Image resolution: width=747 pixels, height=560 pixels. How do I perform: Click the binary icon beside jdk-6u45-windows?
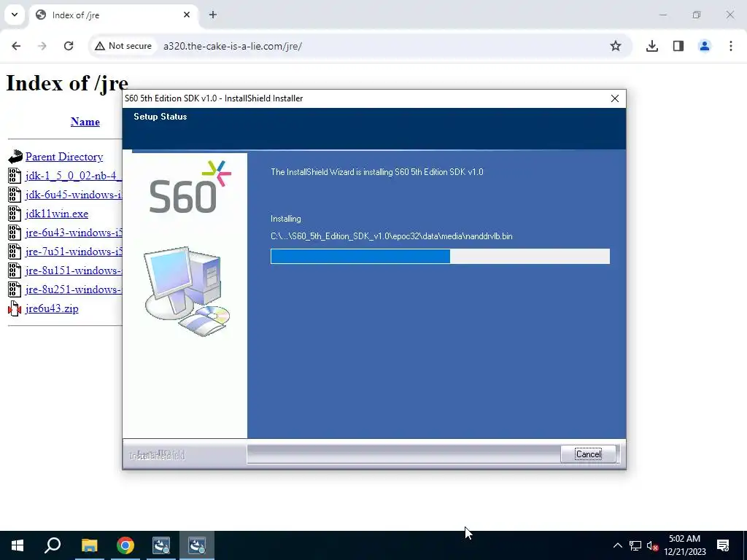pyautogui.click(x=15, y=195)
